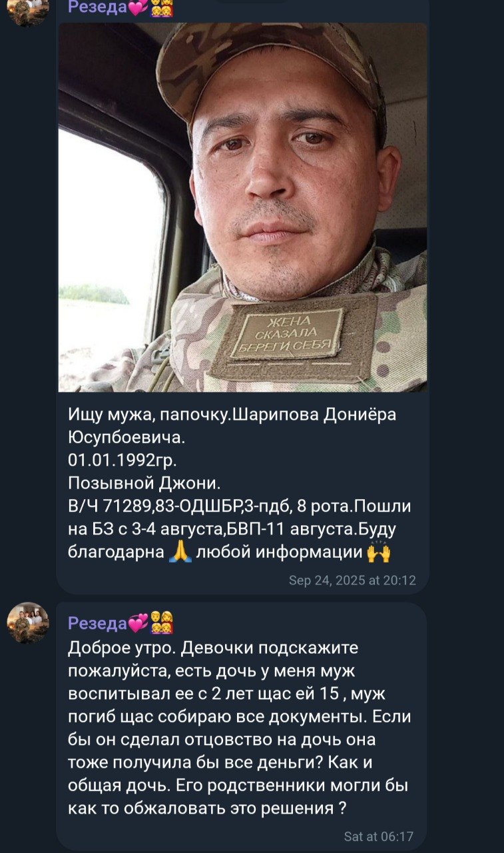Tap the raised hands emoji after 'информации'
This screenshot has width=504, height=853.
point(378,552)
